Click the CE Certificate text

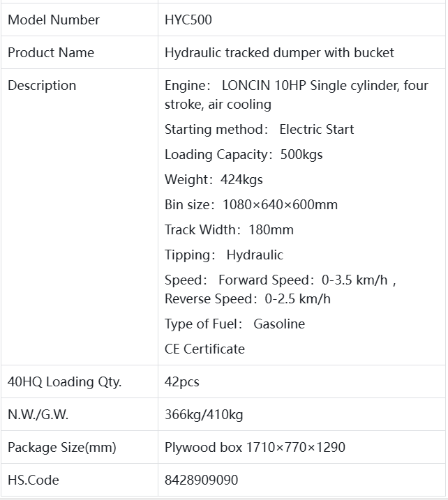204,349
